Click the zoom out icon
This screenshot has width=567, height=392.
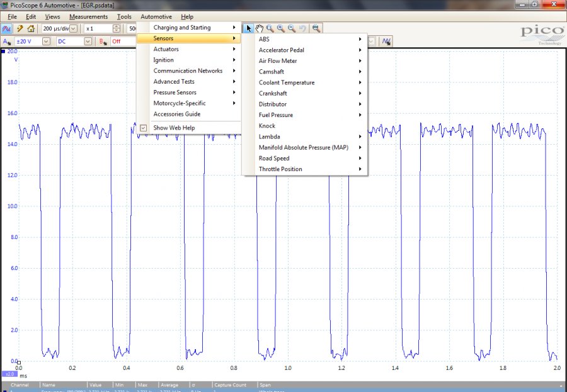click(292, 28)
